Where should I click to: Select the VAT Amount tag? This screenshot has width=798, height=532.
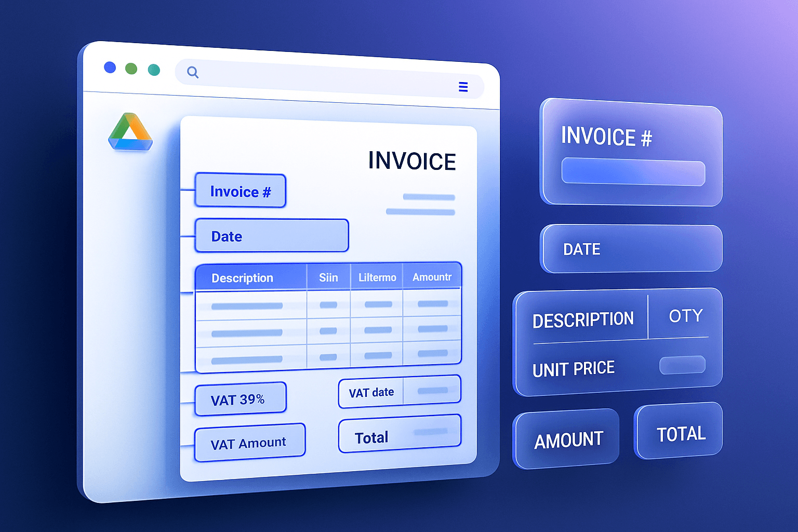(x=250, y=443)
